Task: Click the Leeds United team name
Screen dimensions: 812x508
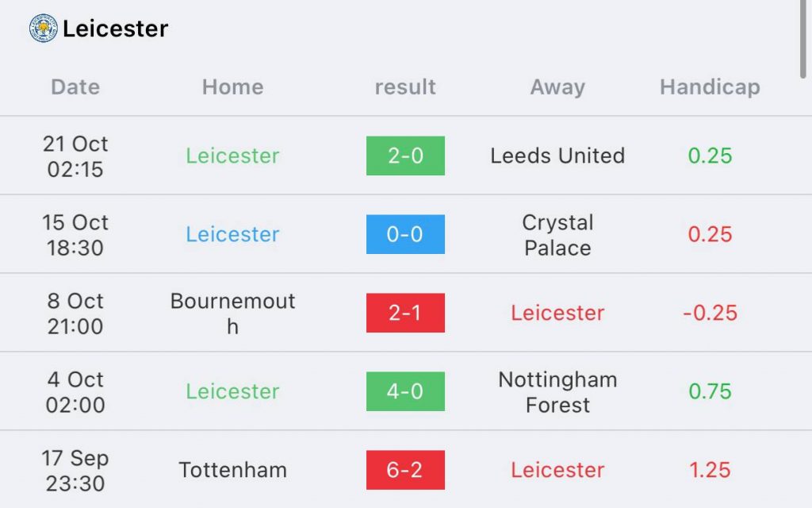Action: pyautogui.click(x=557, y=156)
